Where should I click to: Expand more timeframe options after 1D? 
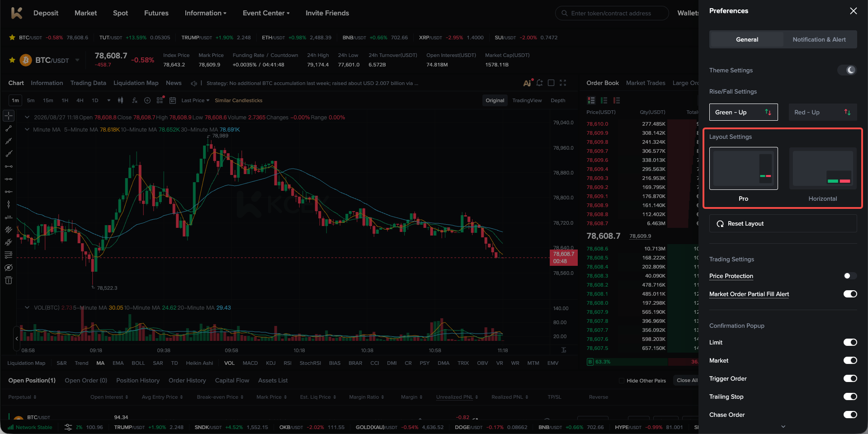108,100
